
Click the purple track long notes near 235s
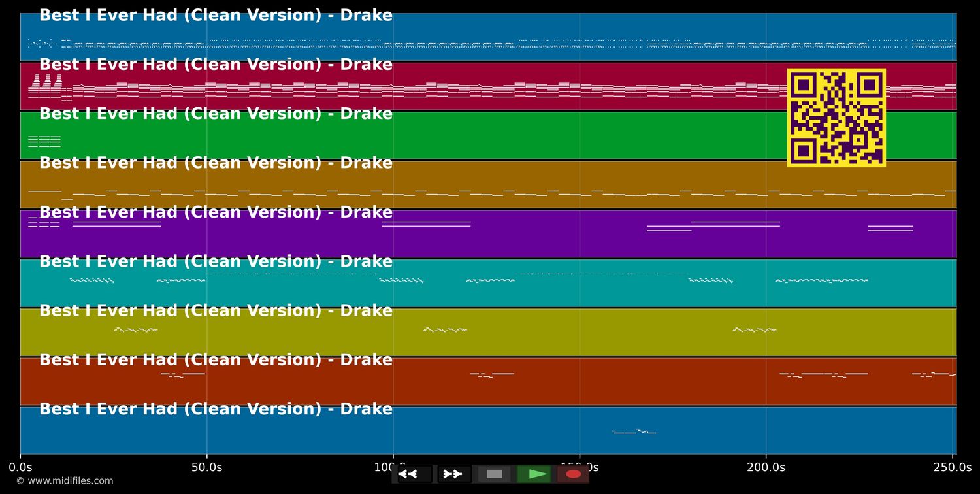pyautogui.click(x=890, y=229)
